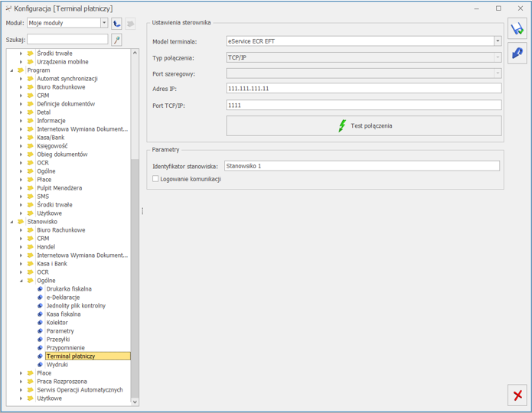Enable the Logowanie komunikacji checkbox
Image resolution: width=532 pixels, height=413 pixels.
(x=155, y=179)
